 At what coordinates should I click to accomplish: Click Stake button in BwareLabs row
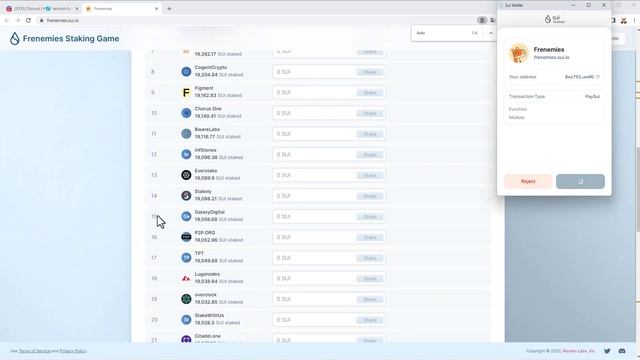(x=370, y=134)
